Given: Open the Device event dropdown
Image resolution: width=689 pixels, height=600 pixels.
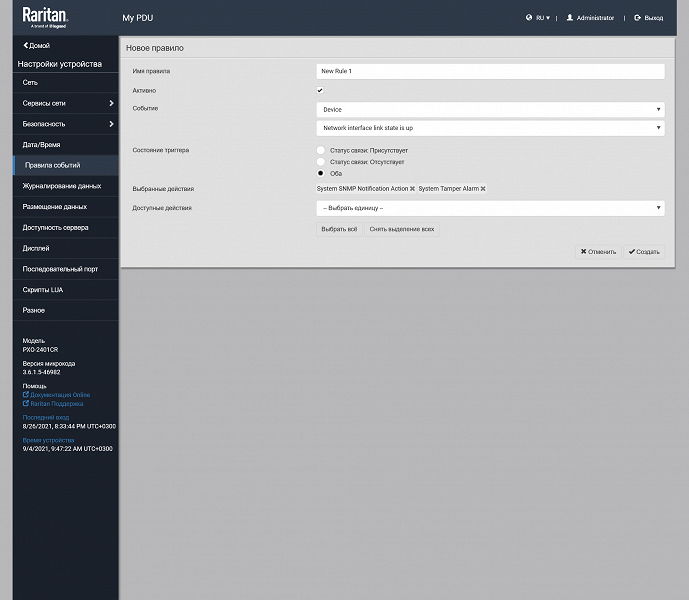Looking at the screenshot, I should [490, 109].
